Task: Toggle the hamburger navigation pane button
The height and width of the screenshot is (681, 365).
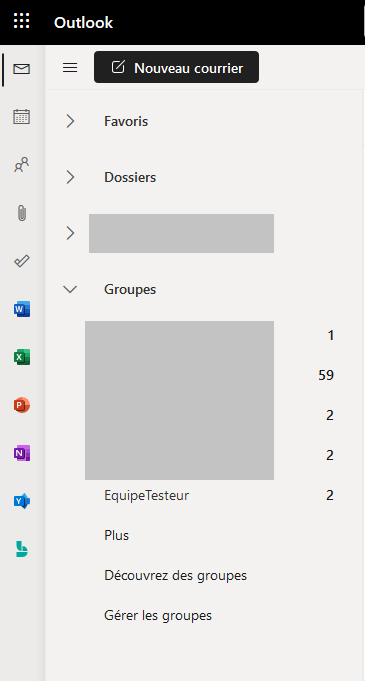Action: click(x=70, y=67)
